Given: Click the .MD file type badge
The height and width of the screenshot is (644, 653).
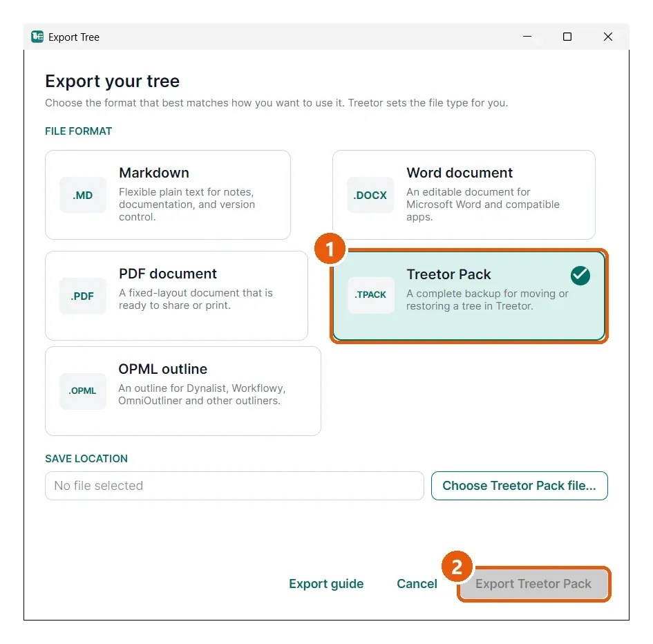Looking at the screenshot, I should coord(83,195).
